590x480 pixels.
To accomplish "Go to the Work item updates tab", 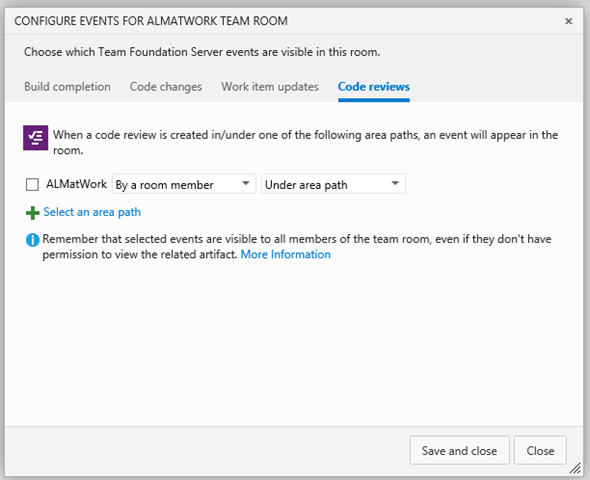I will (x=270, y=87).
